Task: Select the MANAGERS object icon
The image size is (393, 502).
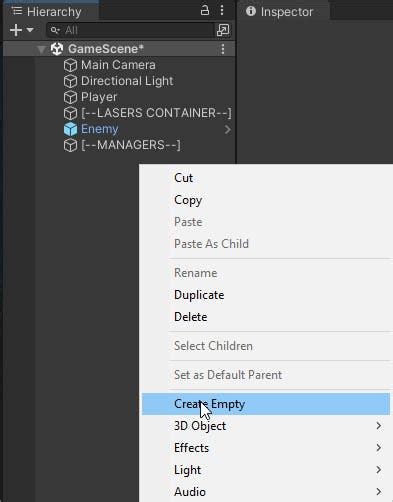Action: [x=70, y=145]
